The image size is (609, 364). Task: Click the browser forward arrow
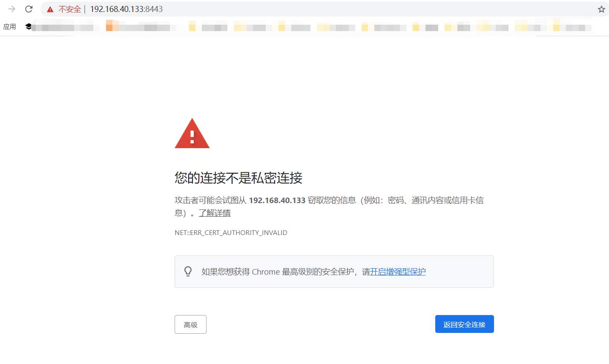[11, 9]
